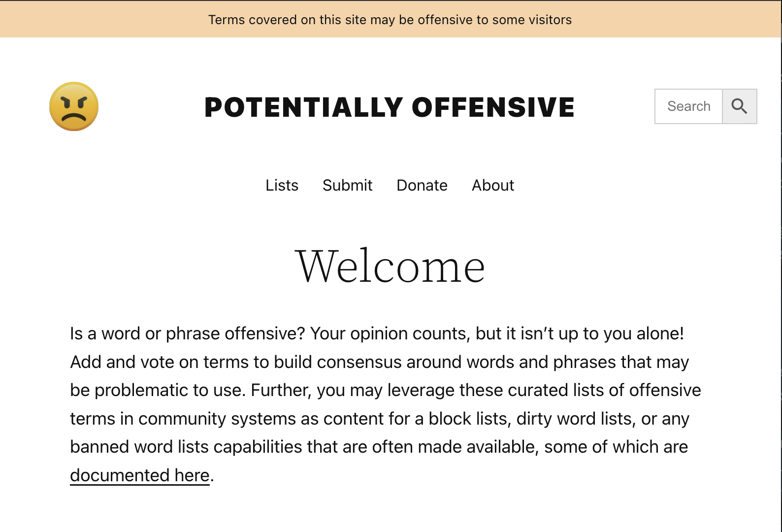Viewport: 782px width, 532px height.
Task: Select "About" in the navigation bar
Action: [493, 185]
